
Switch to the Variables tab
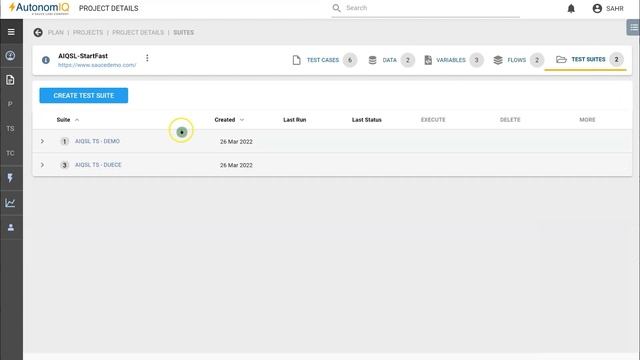click(x=453, y=60)
